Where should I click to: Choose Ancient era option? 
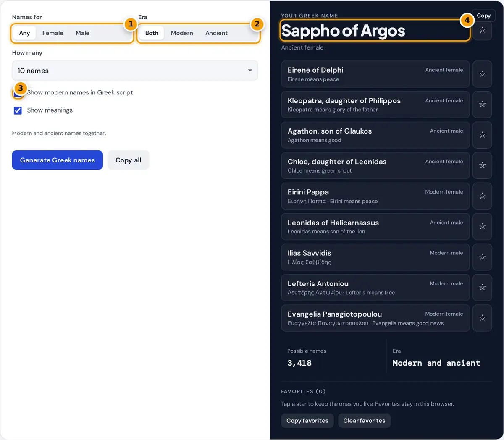click(x=216, y=33)
